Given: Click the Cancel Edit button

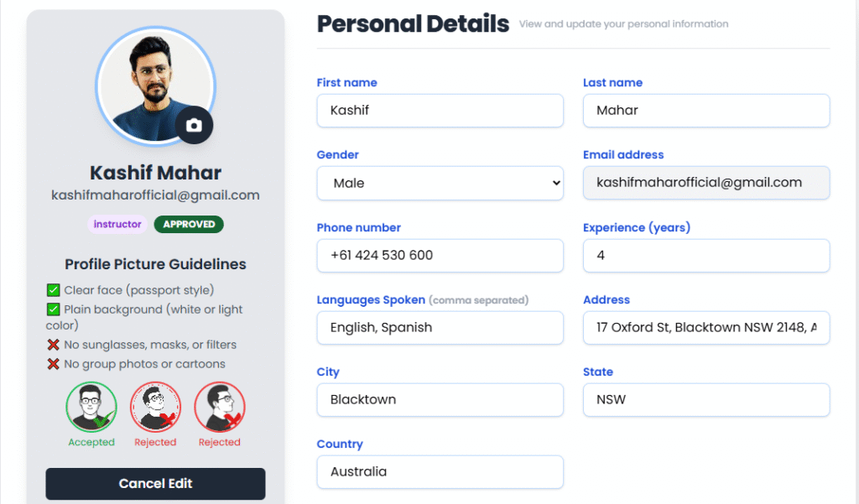Looking at the screenshot, I should coord(155,484).
